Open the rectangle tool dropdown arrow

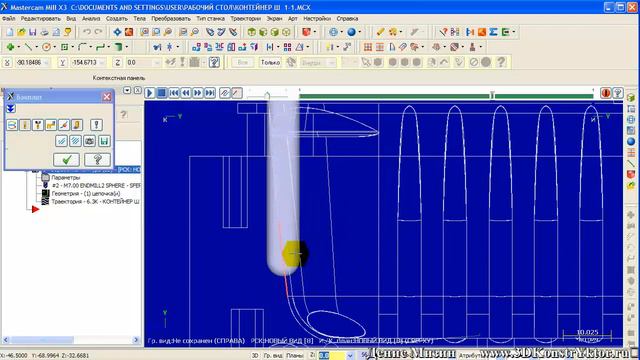pos(72,47)
